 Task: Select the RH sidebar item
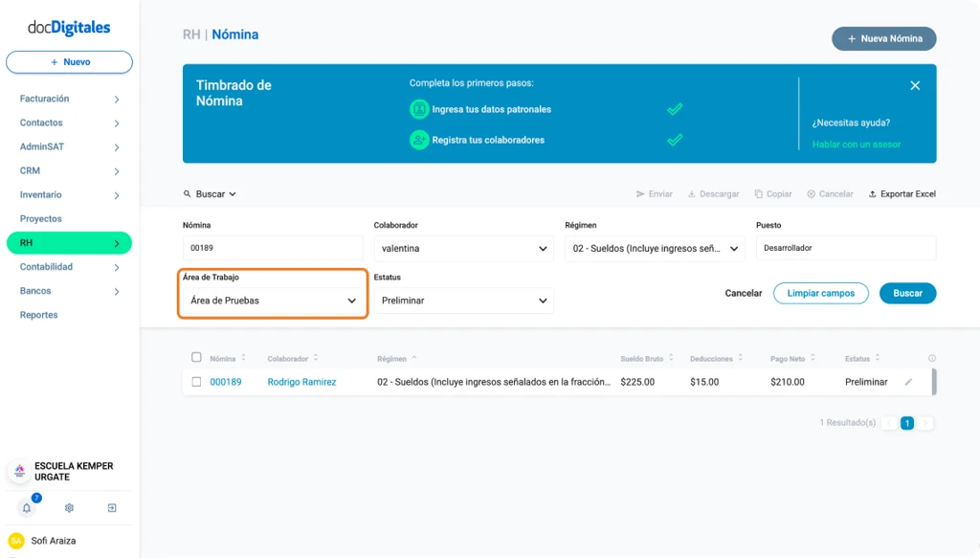coord(69,243)
